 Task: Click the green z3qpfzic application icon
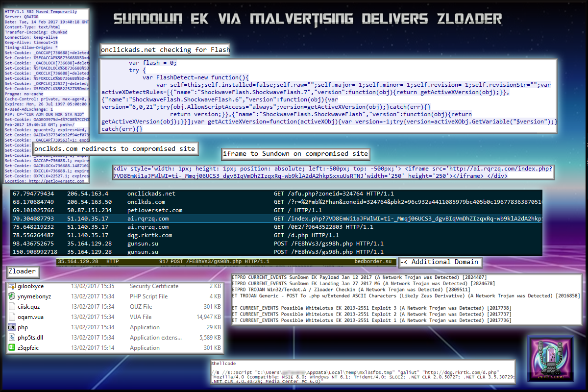click(x=12, y=348)
